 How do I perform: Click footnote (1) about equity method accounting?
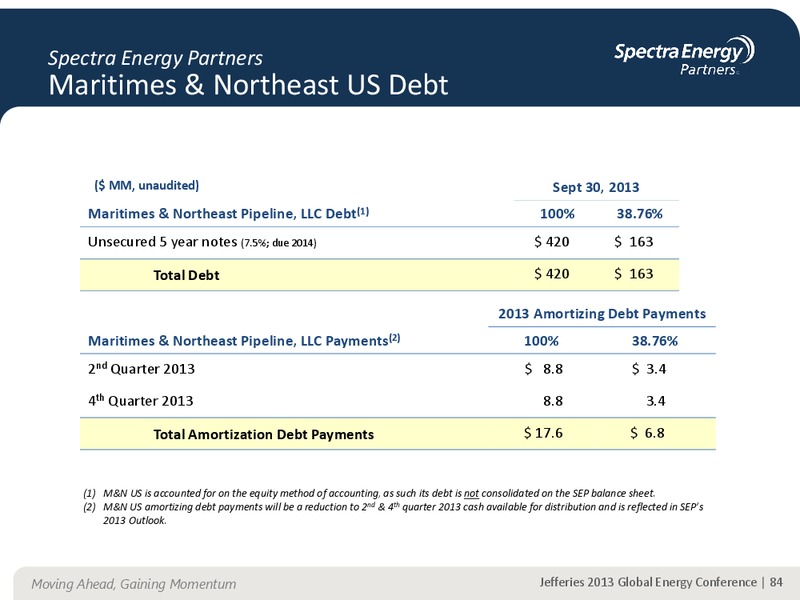tap(369, 493)
